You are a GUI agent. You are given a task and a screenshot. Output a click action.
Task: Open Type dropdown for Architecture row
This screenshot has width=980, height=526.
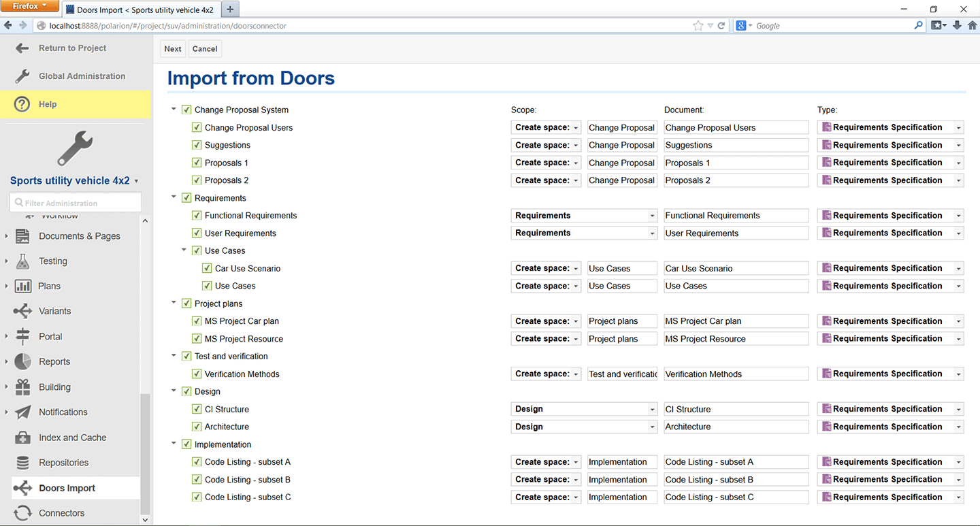click(x=890, y=427)
